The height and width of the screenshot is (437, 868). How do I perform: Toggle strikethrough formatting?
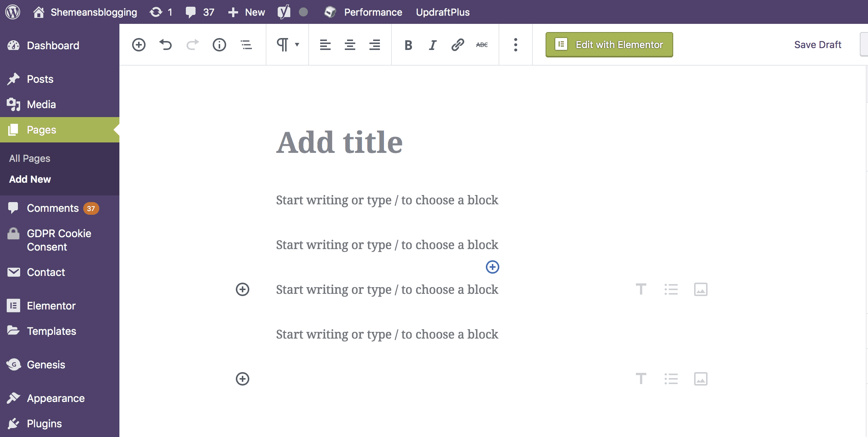482,45
